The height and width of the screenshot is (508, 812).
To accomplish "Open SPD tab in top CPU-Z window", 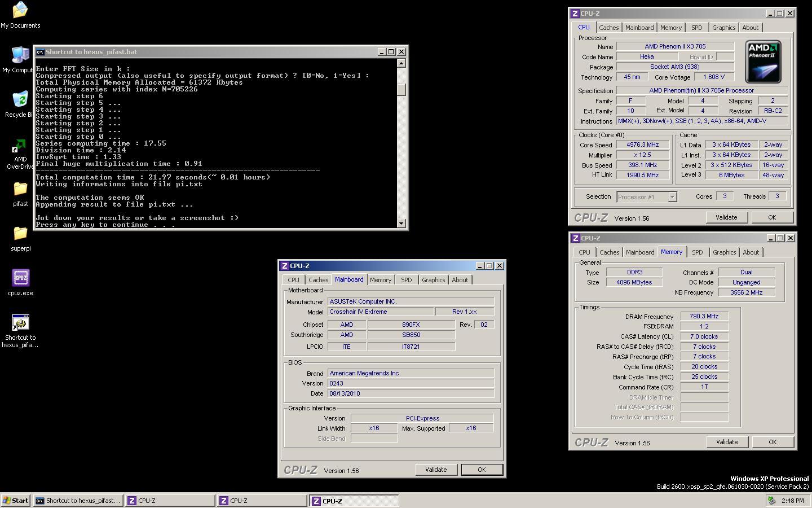I will click(697, 28).
